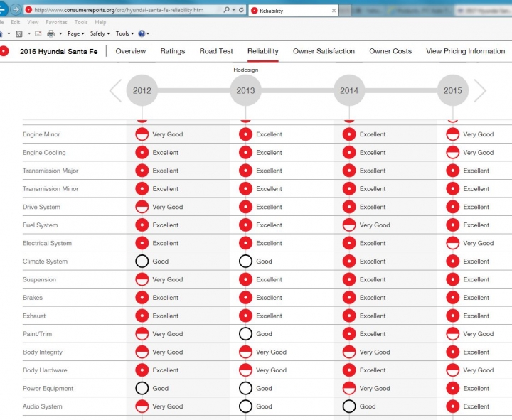Close the Reliability browser tab
This screenshot has height=420, width=512.
(334, 11)
